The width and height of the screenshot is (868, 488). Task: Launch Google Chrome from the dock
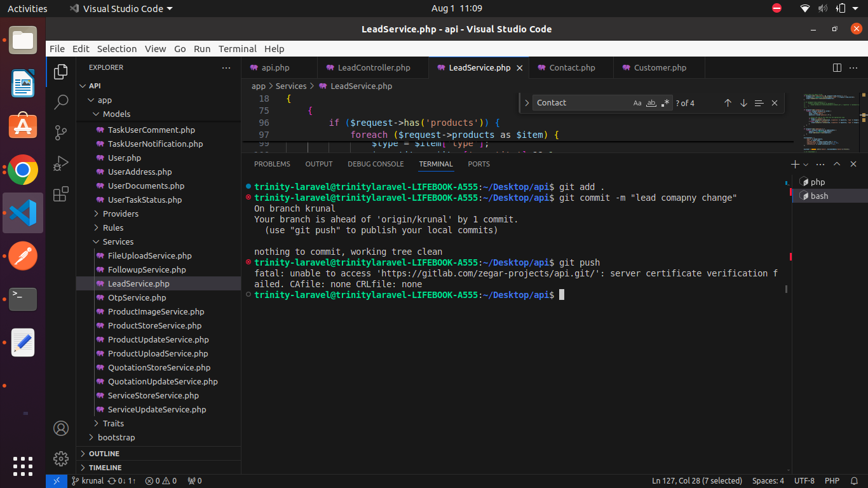coord(24,170)
